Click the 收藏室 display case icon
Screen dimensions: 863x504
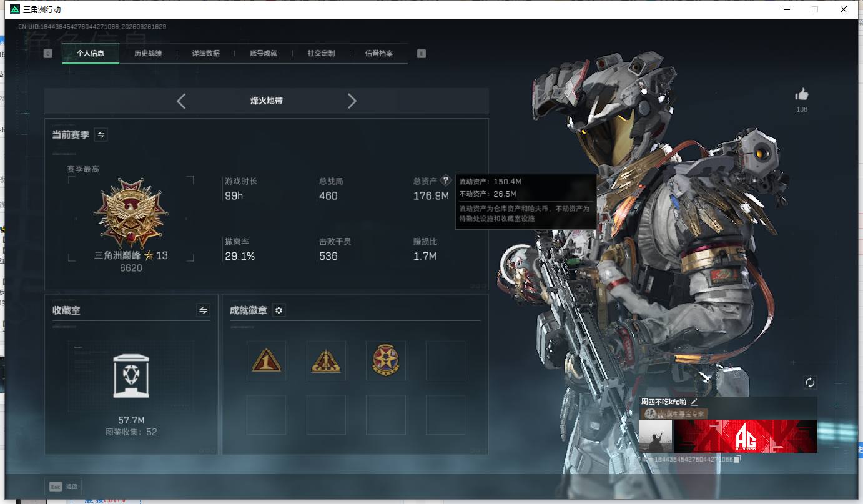tap(131, 375)
